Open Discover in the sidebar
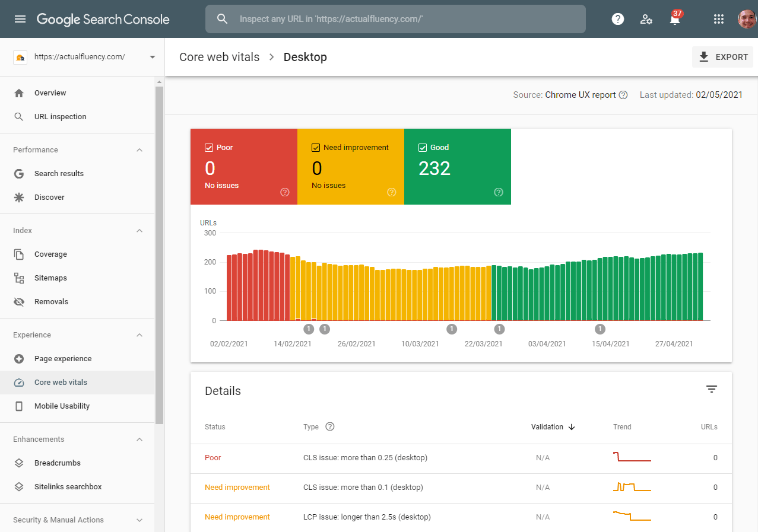 pos(77,197)
